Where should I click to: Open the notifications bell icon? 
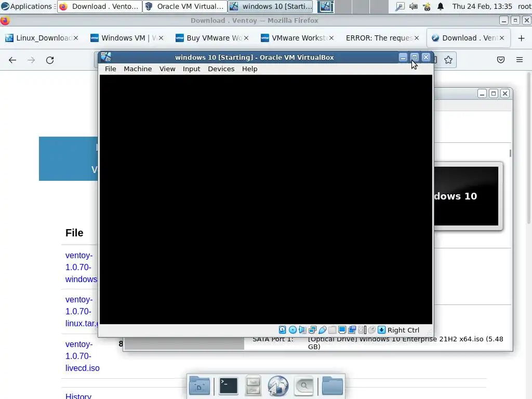441,6
